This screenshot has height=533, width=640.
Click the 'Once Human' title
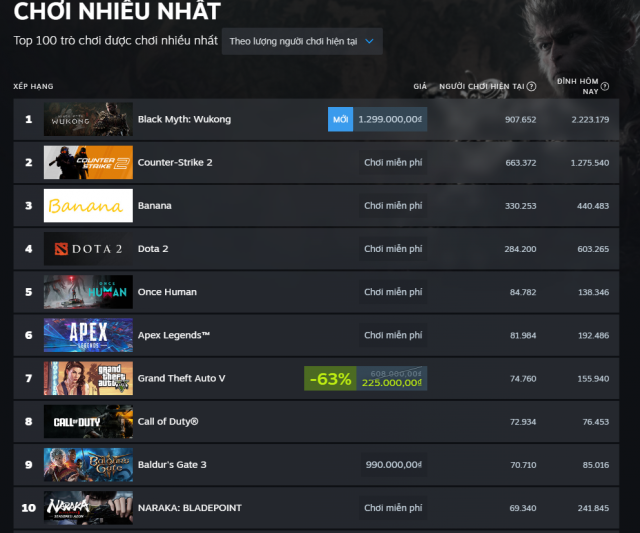[167, 292]
